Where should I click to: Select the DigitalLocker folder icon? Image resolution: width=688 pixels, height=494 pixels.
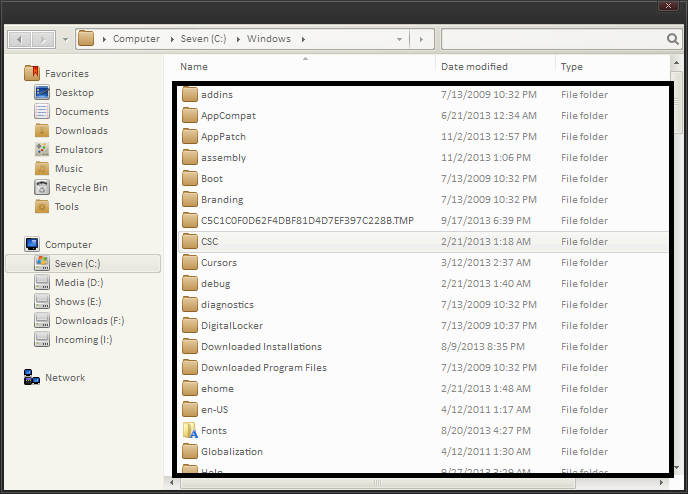(190, 326)
